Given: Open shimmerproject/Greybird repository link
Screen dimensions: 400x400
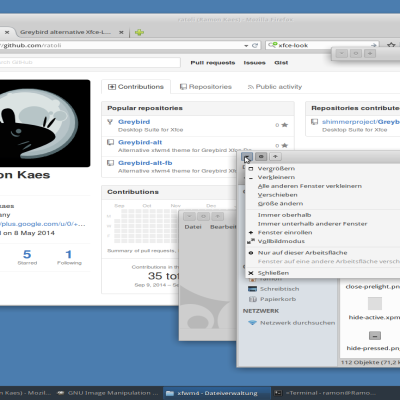Looking at the screenshot, I should [x=361, y=122].
